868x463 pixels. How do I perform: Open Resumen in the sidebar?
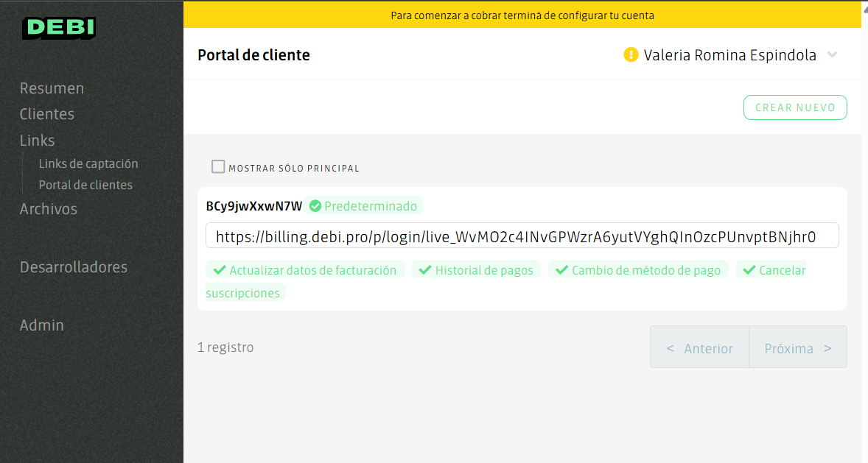[x=52, y=88]
